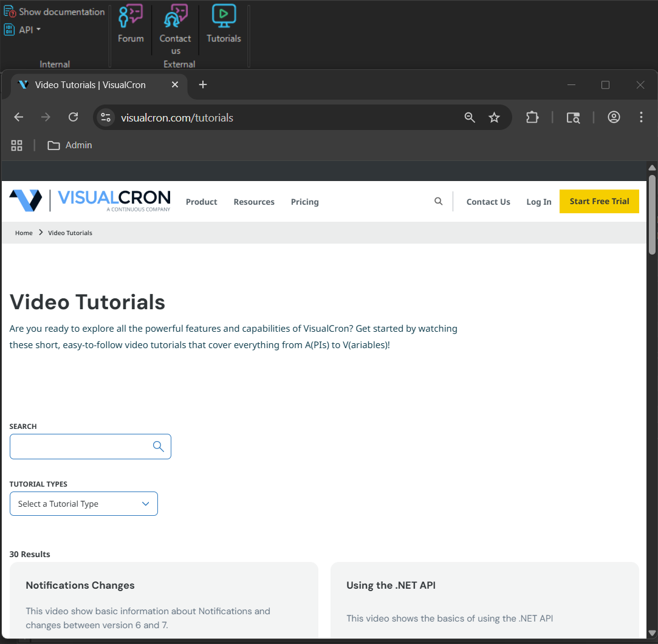Image resolution: width=658 pixels, height=644 pixels.
Task: Click the tutorial search input field
Action: click(81, 447)
